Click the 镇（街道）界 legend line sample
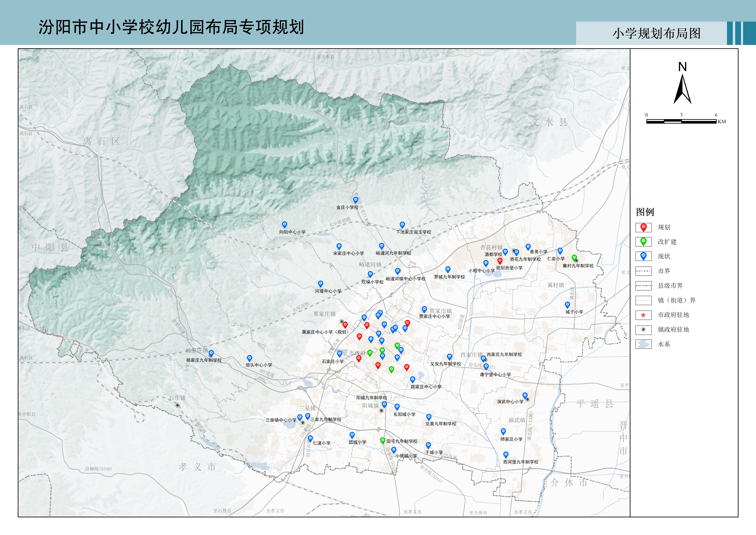This screenshot has height=535, width=756. 643,300
